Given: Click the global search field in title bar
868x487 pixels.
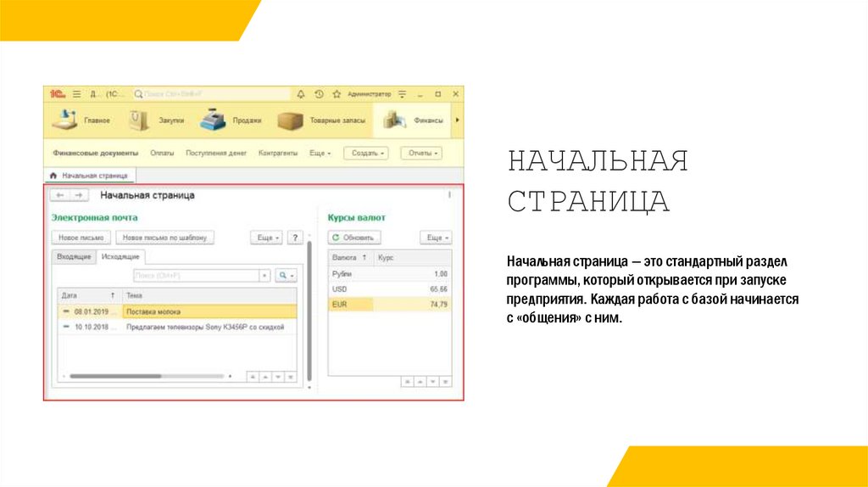Looking at the screenshot, I should [211, 94].
